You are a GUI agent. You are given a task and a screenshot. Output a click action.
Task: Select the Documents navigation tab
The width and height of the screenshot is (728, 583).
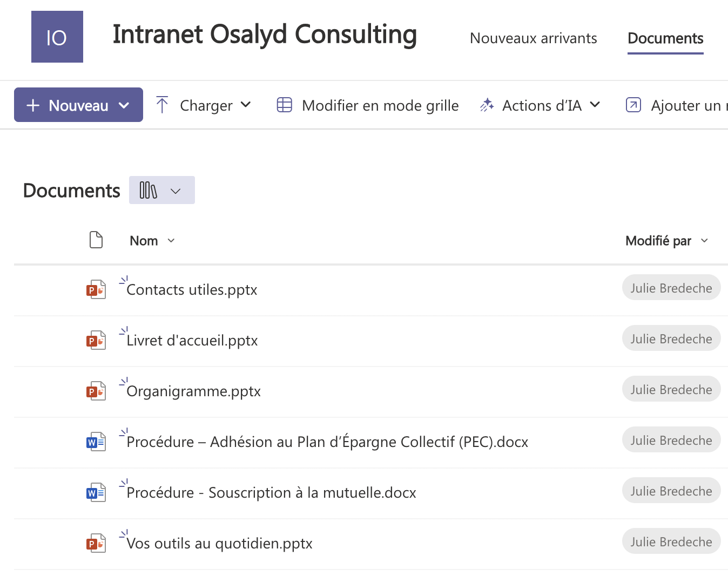click(x=665, y=38)
